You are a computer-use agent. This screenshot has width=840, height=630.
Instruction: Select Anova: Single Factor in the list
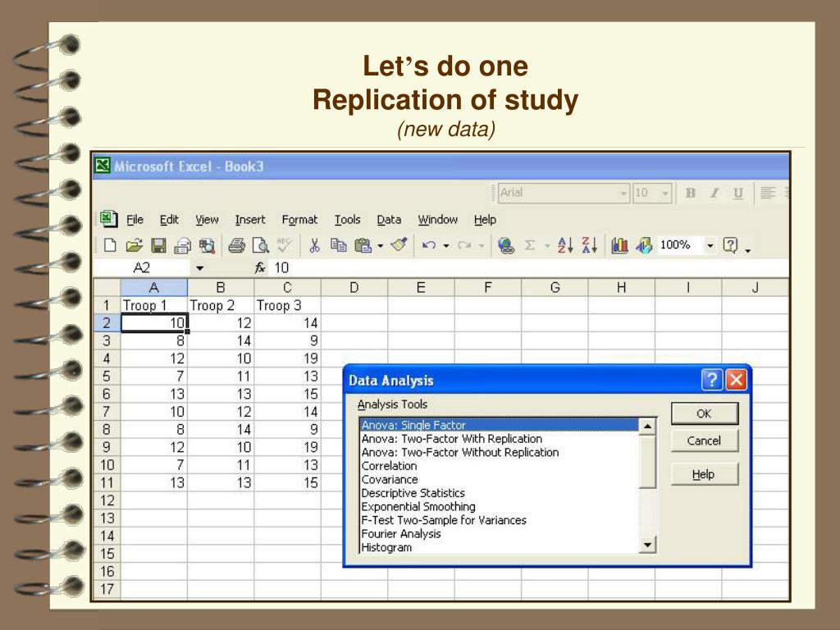point(500,426)
